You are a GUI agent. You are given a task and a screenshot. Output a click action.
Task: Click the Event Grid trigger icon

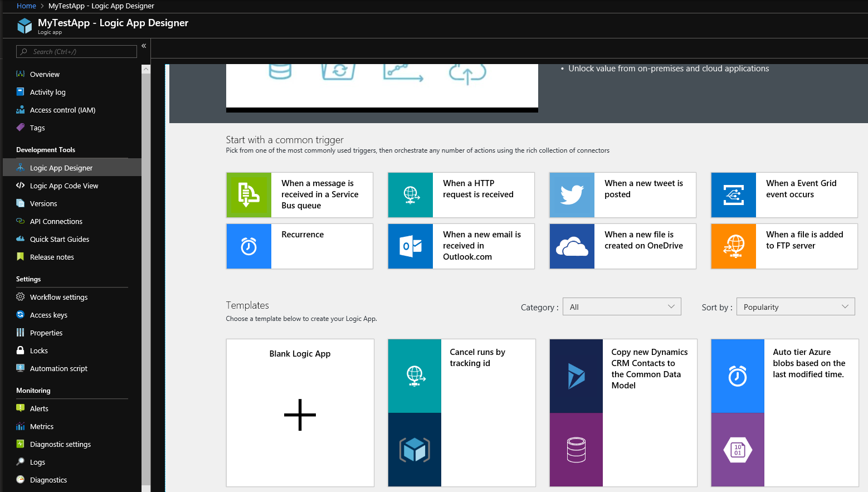[x=734, y=195]
